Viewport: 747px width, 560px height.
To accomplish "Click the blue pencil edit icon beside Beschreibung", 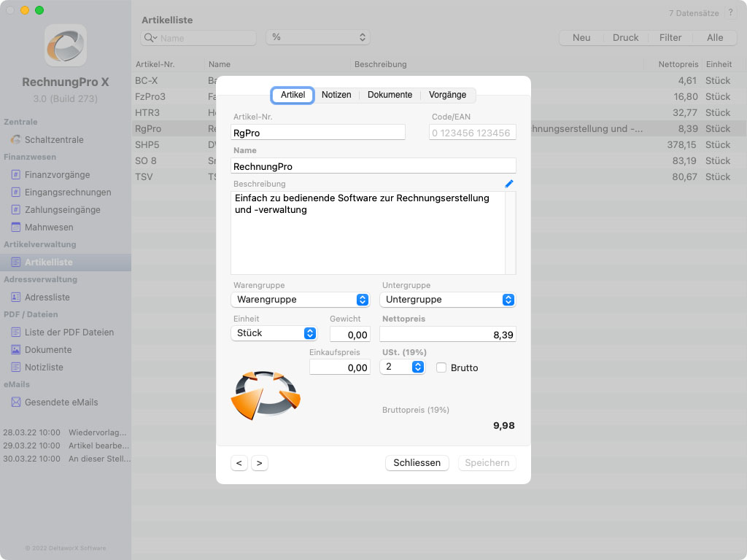I will 509,184.
